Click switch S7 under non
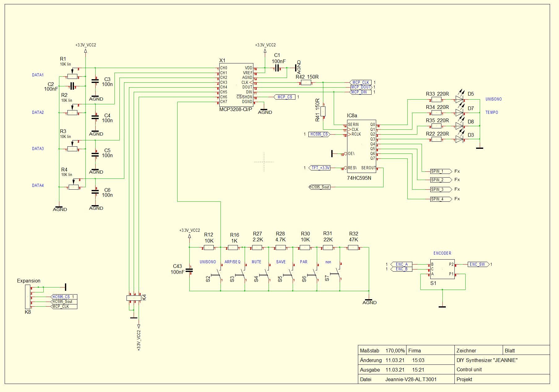This screenshot has width=559, height=392. click(x=336, y=273)
